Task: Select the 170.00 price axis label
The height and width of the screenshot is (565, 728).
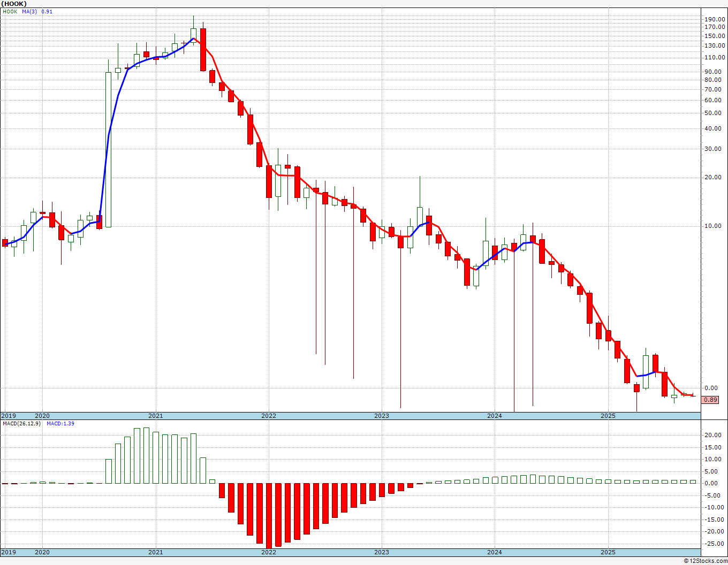Action: pos(715,27)
